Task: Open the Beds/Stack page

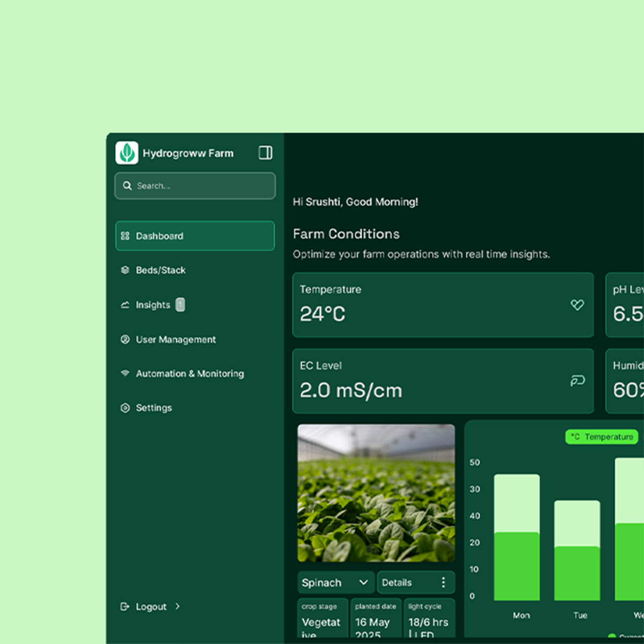Action: click(x=160, y=270)
